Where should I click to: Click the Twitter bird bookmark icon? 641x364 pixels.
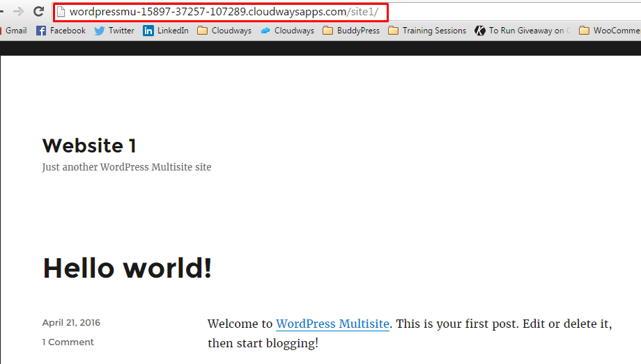click(100, 31)
